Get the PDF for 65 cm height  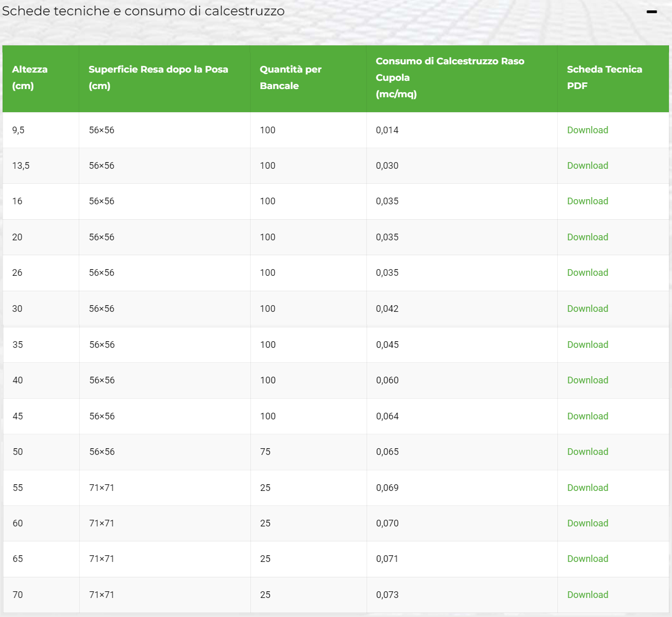tap(587, 559)
